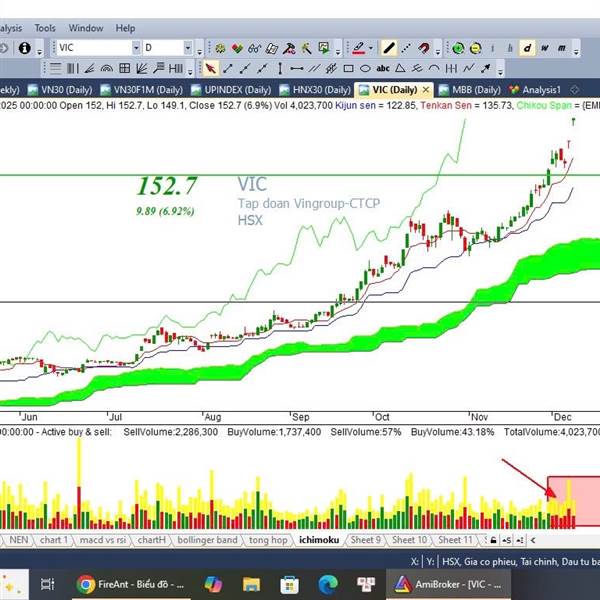Switch to monthly 'm' interval
The image size is (600, 600).
[x=562, y=48]
